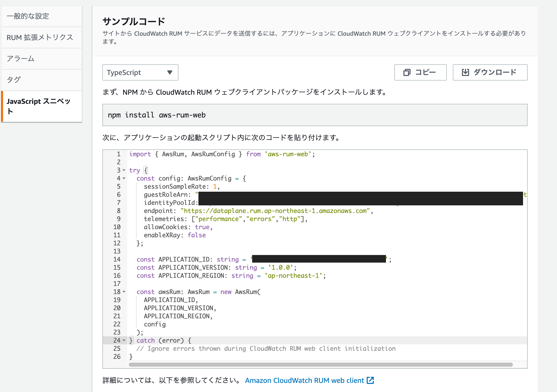Image resolution: width=557 pixels, height=392 pixels.
Task: Click 'sessionSampleRate: 1,' on line 5
Action: coord(182,186)
